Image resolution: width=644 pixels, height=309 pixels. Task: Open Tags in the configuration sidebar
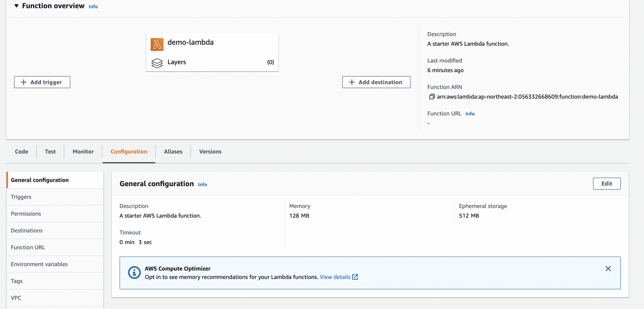tap(55, 281)
